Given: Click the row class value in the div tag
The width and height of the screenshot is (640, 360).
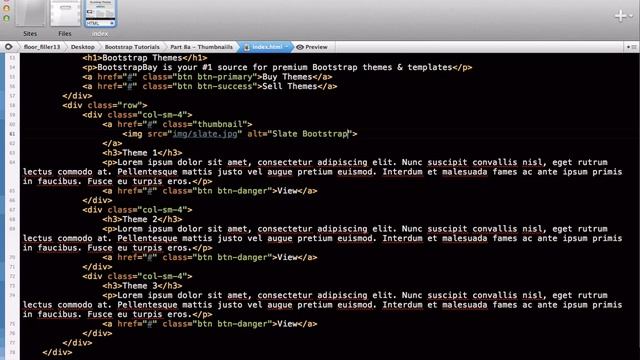Looking at the screenshot, I should coord(130,105).
